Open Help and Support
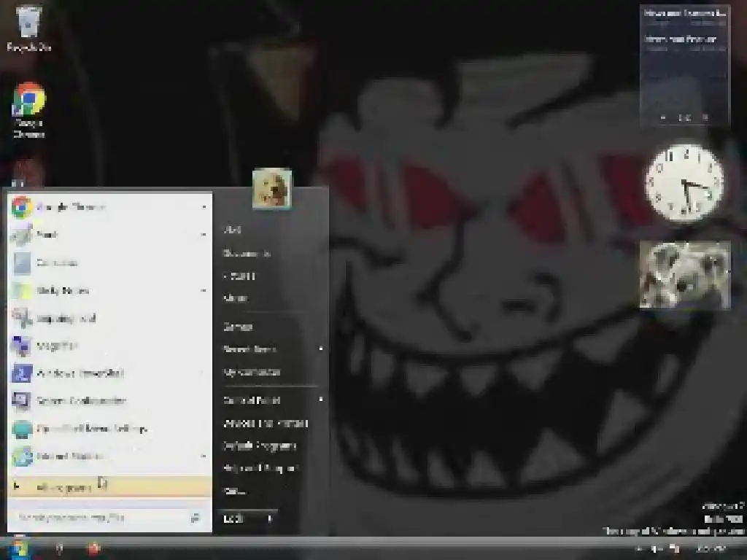747x560 pixels. [x=260, y=468]
